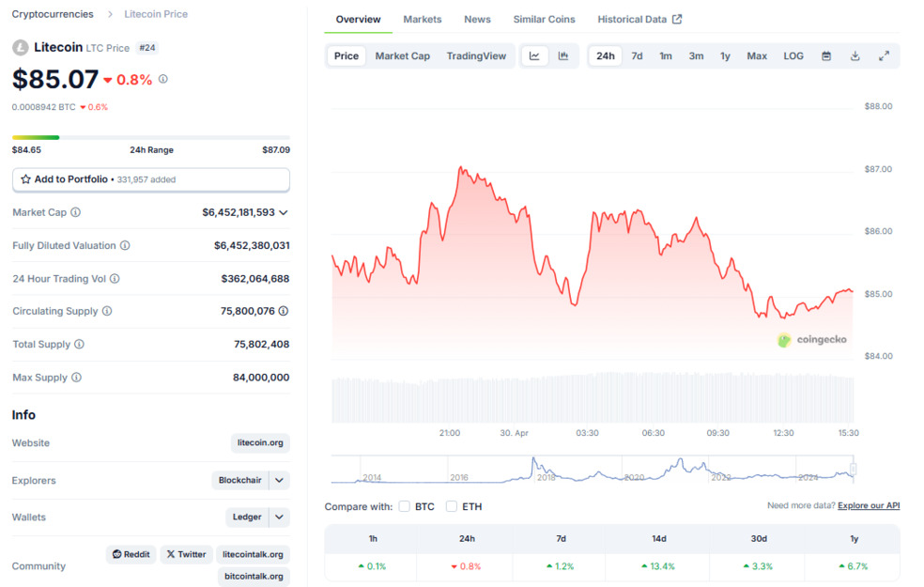924x587 pixels.
Task: Click the 24h Range progress bar
Action: (151, 137)
